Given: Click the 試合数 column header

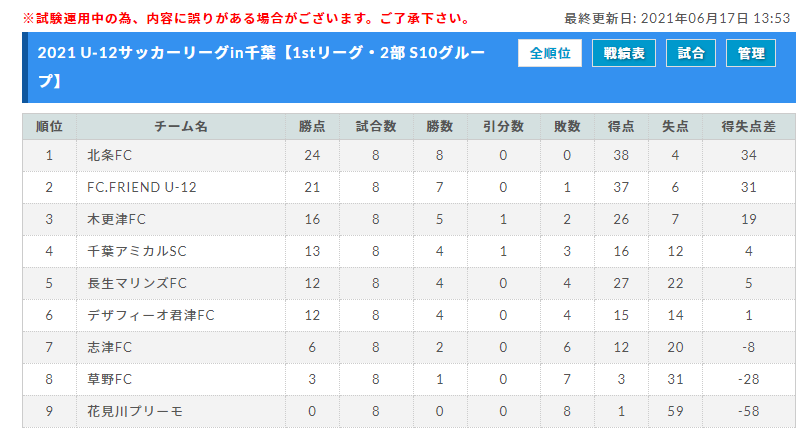Looking at the screenshot, I should 376,127.
